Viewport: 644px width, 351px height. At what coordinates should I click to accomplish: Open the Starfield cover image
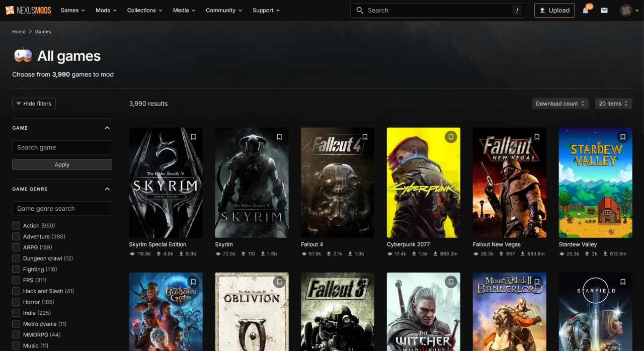point(596,312)
